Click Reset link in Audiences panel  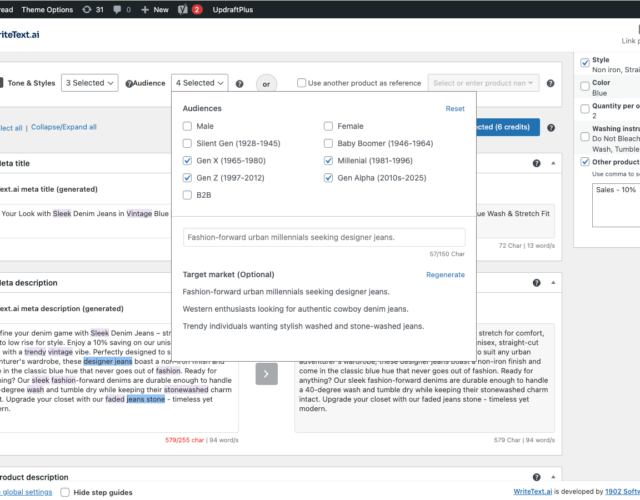[455, 108]
